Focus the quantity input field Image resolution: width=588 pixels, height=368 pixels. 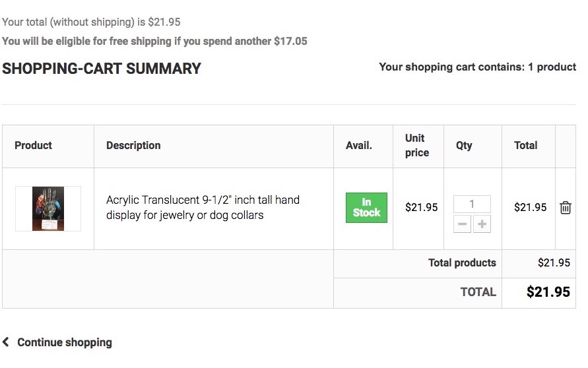tap(472, 204)
